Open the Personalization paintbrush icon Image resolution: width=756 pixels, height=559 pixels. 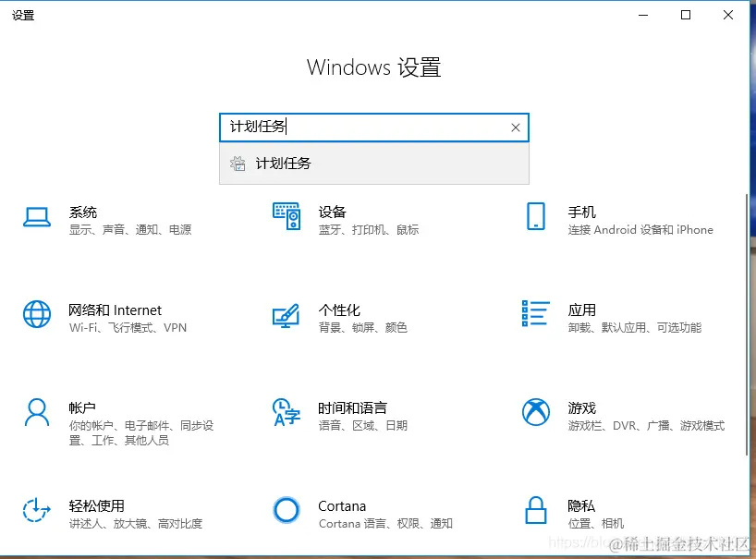pyautogui.click(x=286, y=316)
